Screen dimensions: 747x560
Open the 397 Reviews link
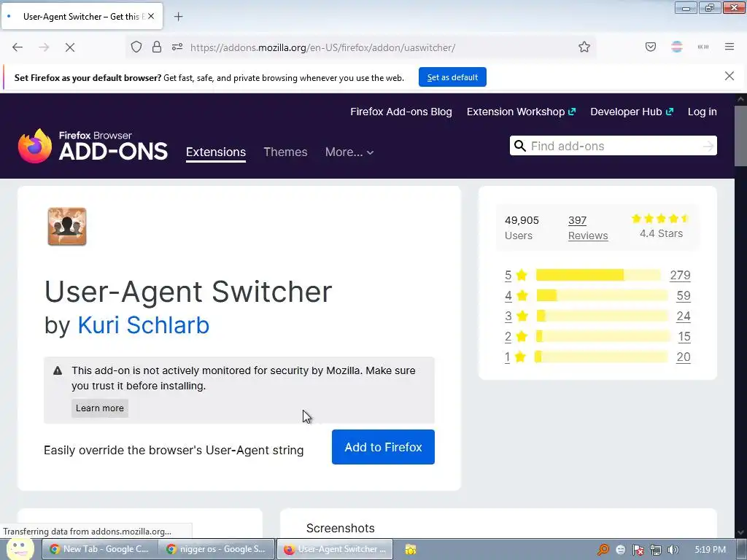click(588, 227)
